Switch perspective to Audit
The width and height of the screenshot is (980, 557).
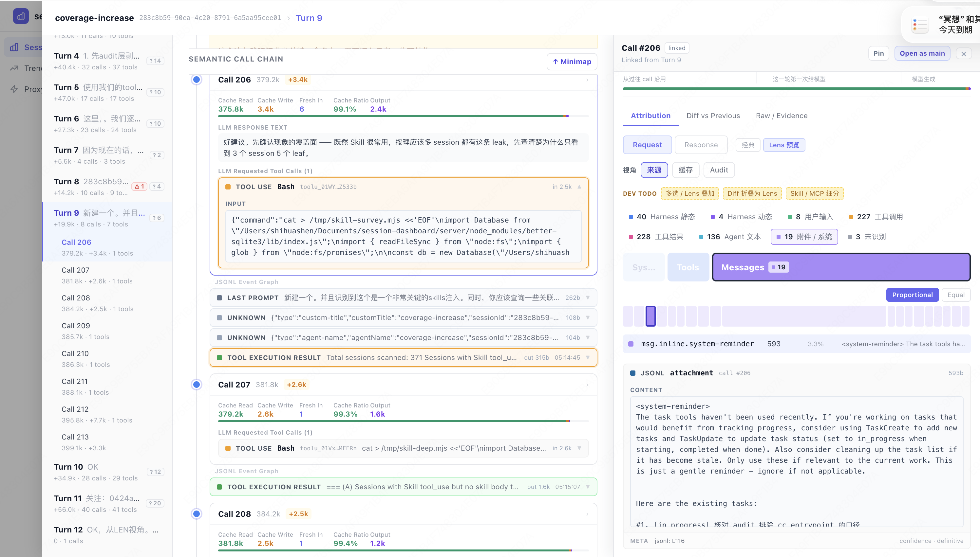[x=719, y=170]
